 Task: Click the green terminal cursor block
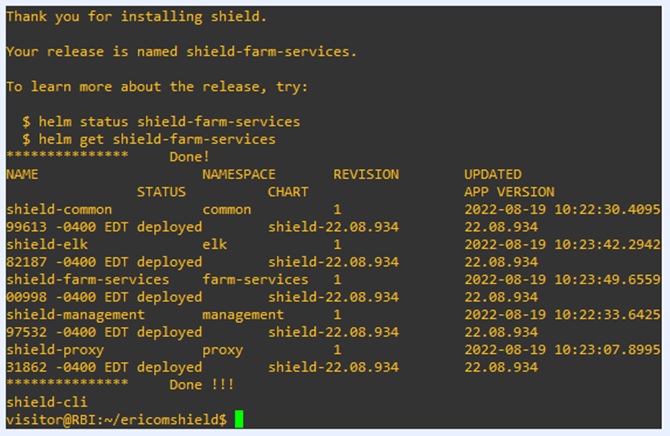239,419
